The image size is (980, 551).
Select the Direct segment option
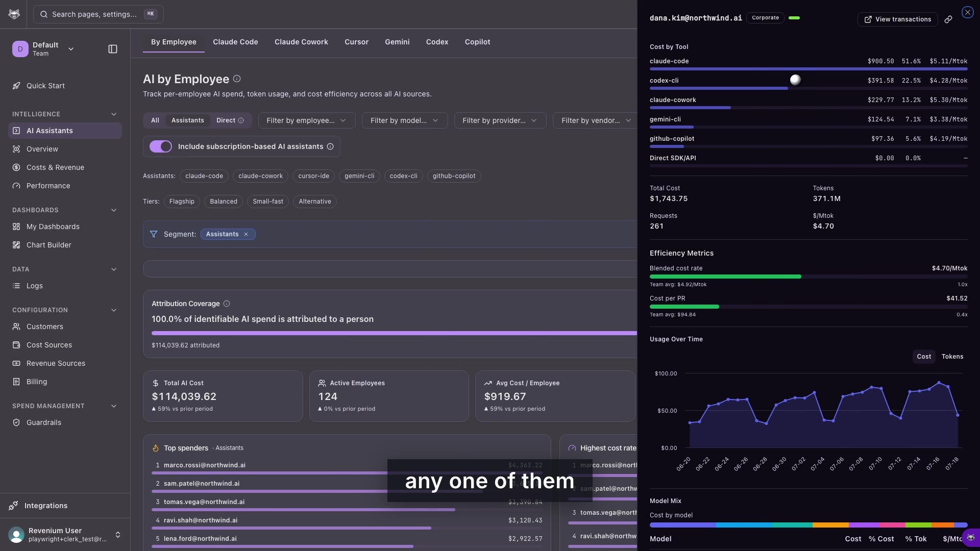coord(230,120)
